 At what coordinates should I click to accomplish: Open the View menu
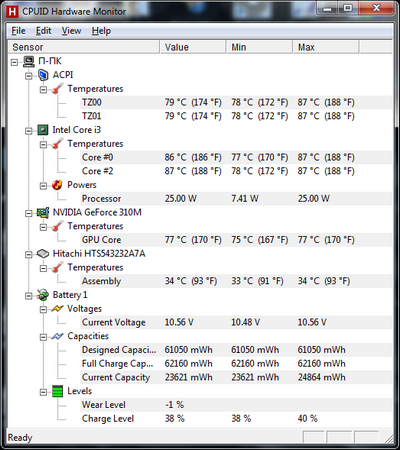pyautogui.click(x=71, y=31)
